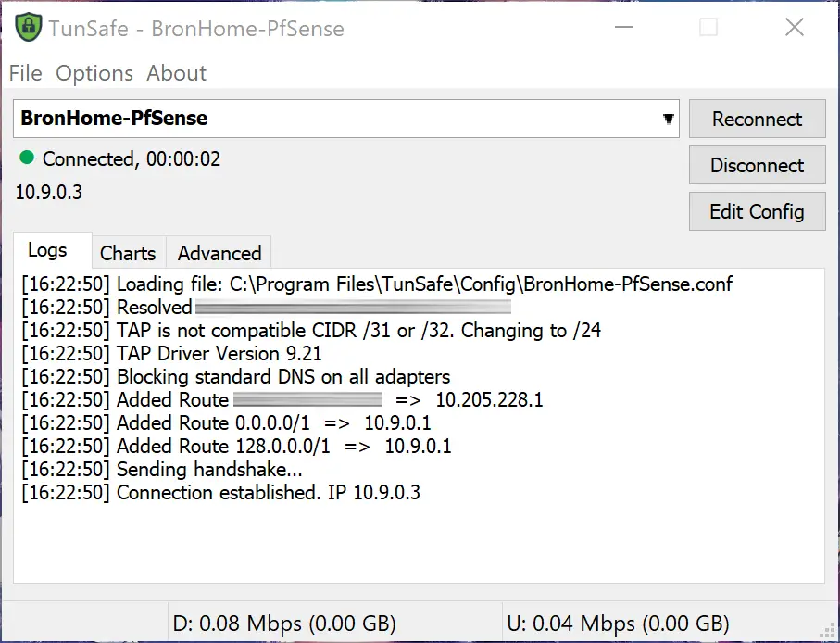Switch to the Charts tab
This screenshot has height=643, width=840.
(x=128, y=253)
